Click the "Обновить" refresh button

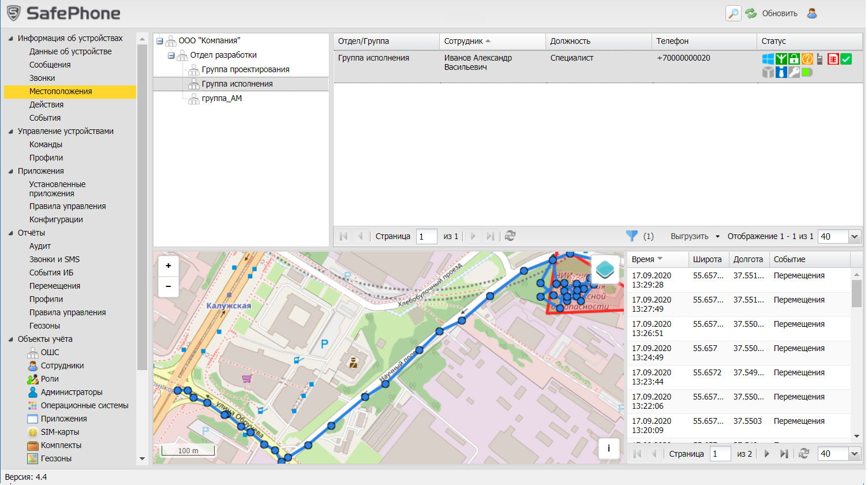(772, 13)
